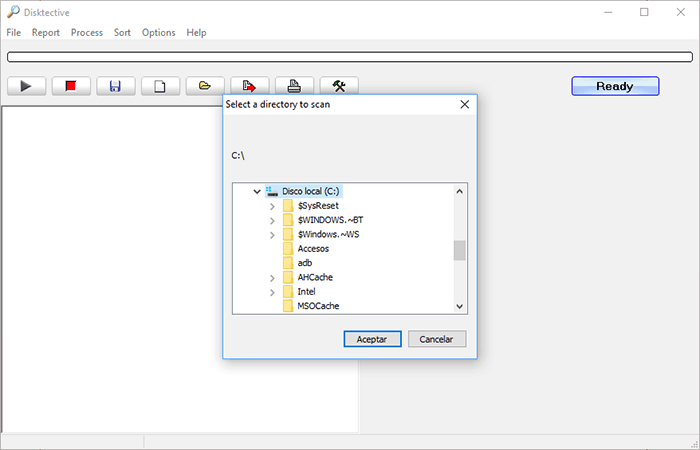Screen dimensions: 700x450
Task: Confirm directory with Aceptar button
Action: 372,339
